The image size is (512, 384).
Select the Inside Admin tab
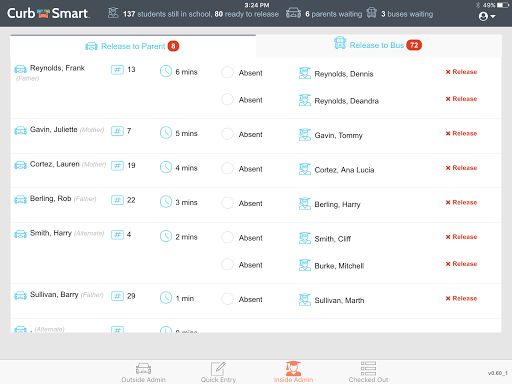[x=293, y=373]
